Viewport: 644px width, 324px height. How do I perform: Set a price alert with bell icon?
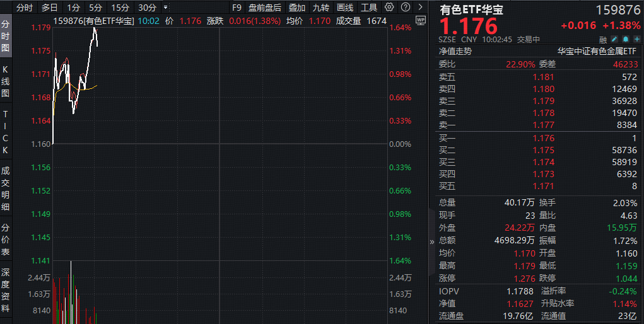624,39
